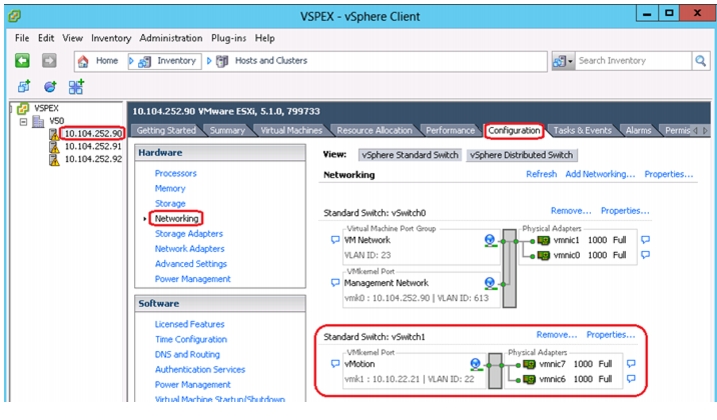This screenshot has height=420, width=717.
Task: Open the Alarms tab
Action: tap(638, 131)
